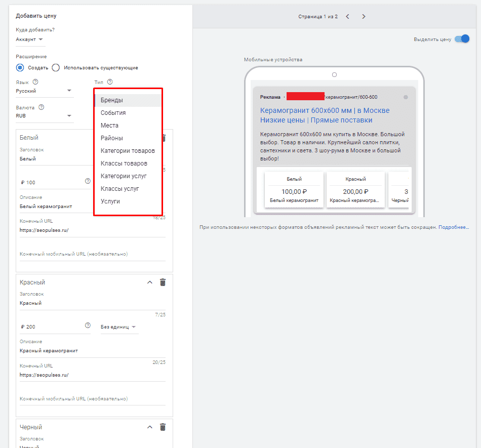Delete the Черный price item
This screenshot has height=448, width=481.
pyautogui.click(x=163, y=427)
